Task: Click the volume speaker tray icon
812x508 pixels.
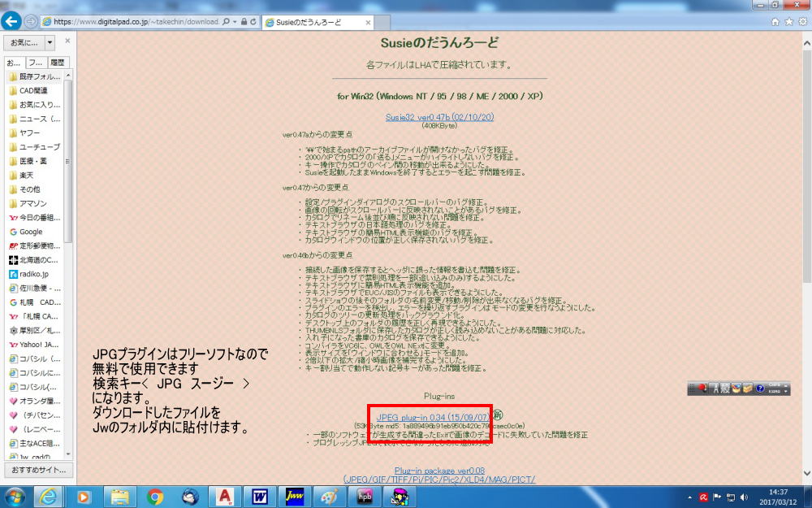Action: [x=744, y=497]
